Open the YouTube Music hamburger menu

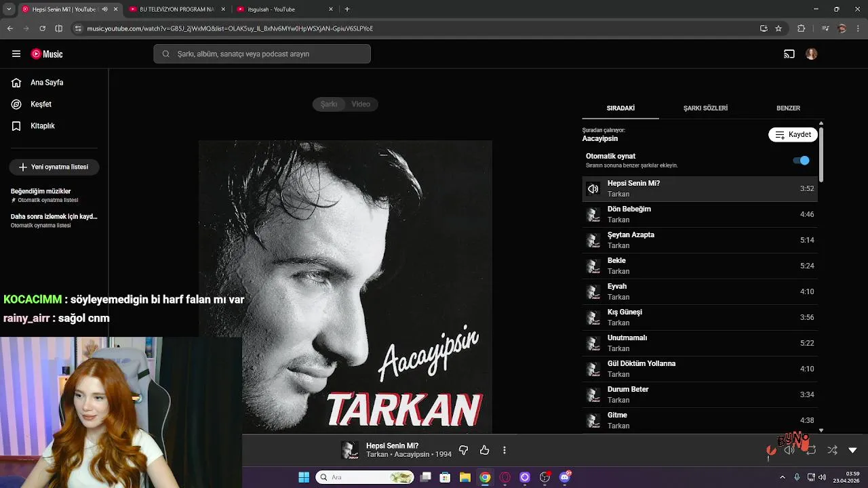[16, 54]
